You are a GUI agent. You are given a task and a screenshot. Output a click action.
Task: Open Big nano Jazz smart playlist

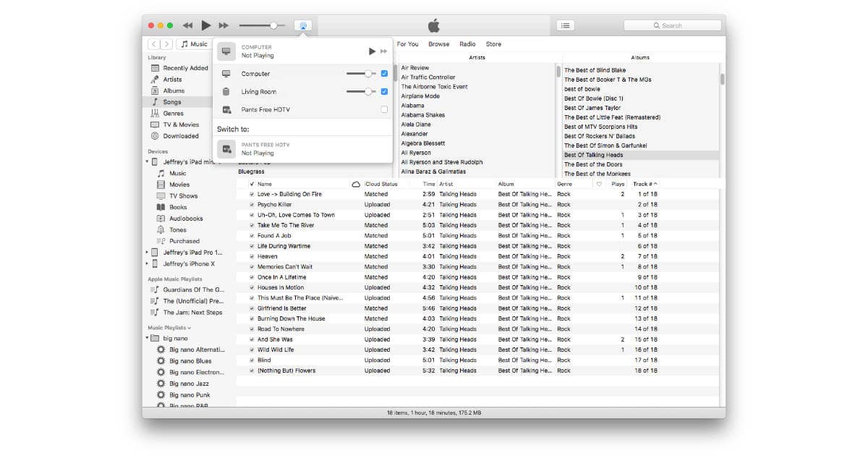[190, 384]
